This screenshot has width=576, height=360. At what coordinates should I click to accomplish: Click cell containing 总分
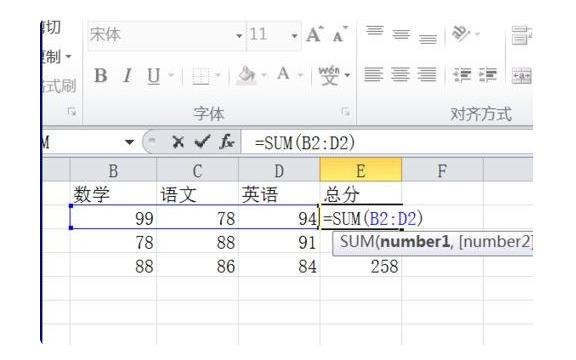click(x=361, y=194)
